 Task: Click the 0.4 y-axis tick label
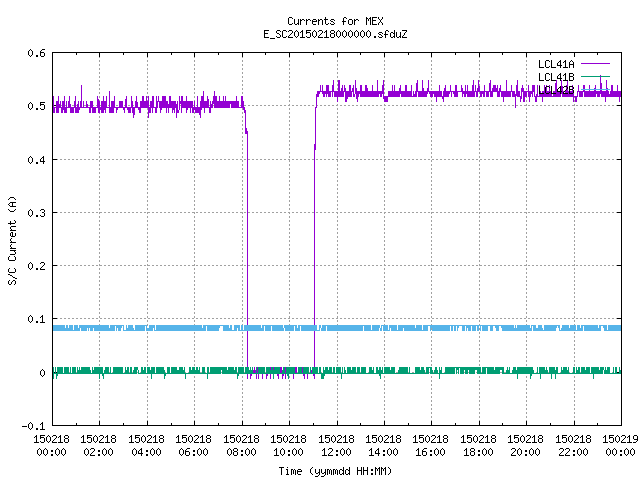point(36,160)
